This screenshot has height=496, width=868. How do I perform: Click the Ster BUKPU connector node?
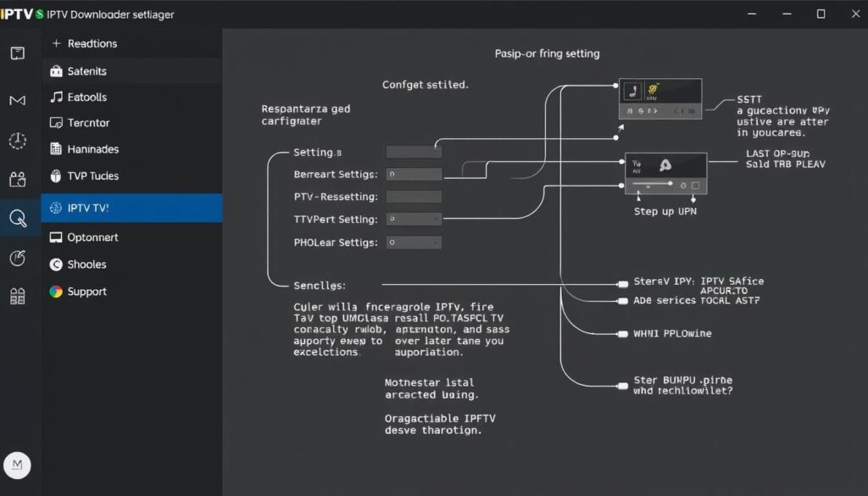pos(623,386)
